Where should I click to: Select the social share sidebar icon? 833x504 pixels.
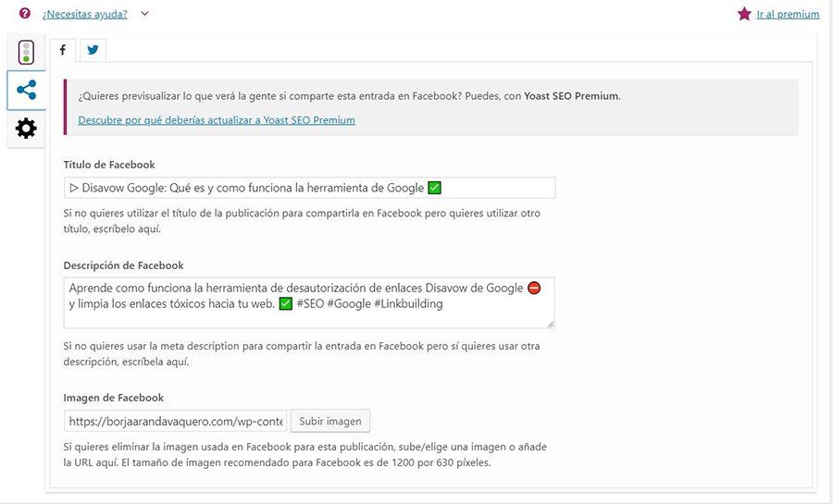coord(26,90)
